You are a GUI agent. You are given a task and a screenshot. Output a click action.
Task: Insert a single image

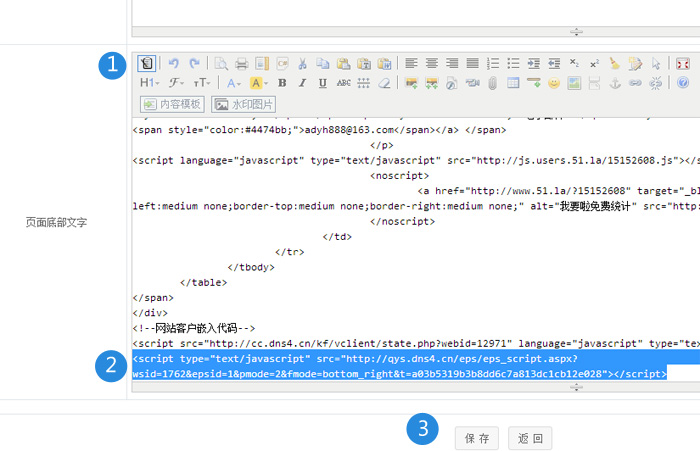click(411, 83)
